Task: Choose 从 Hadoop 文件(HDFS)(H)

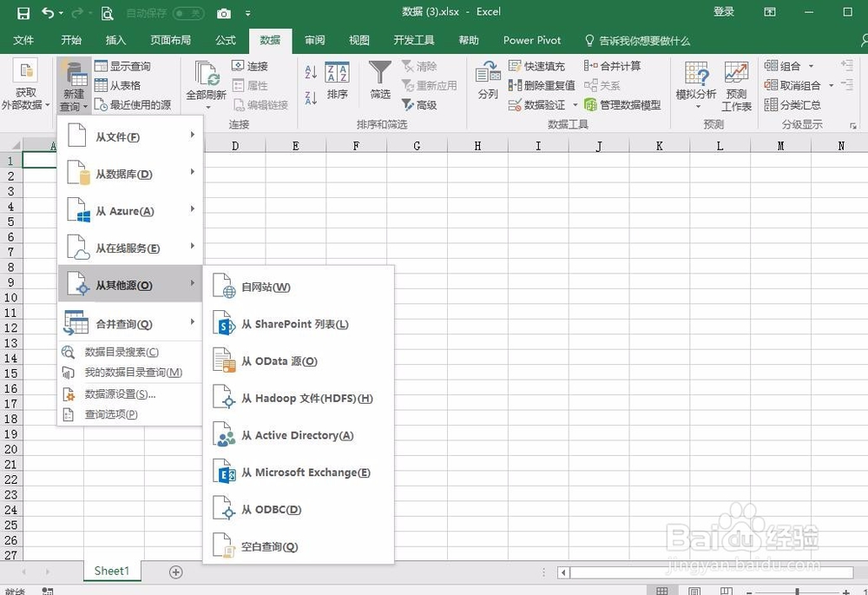Action: pos(299,399)
